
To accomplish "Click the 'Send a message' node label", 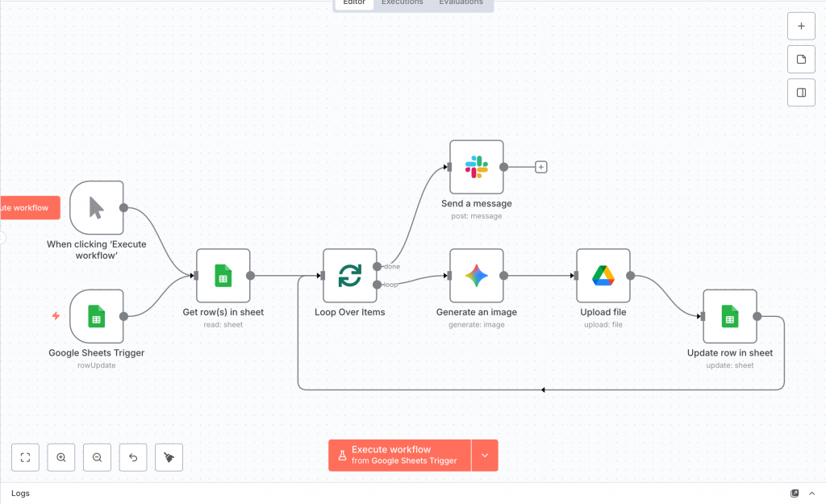I will point(476,203).
